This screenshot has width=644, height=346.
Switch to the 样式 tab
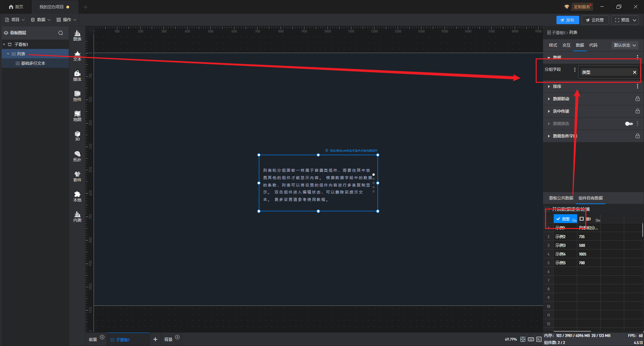553,45
